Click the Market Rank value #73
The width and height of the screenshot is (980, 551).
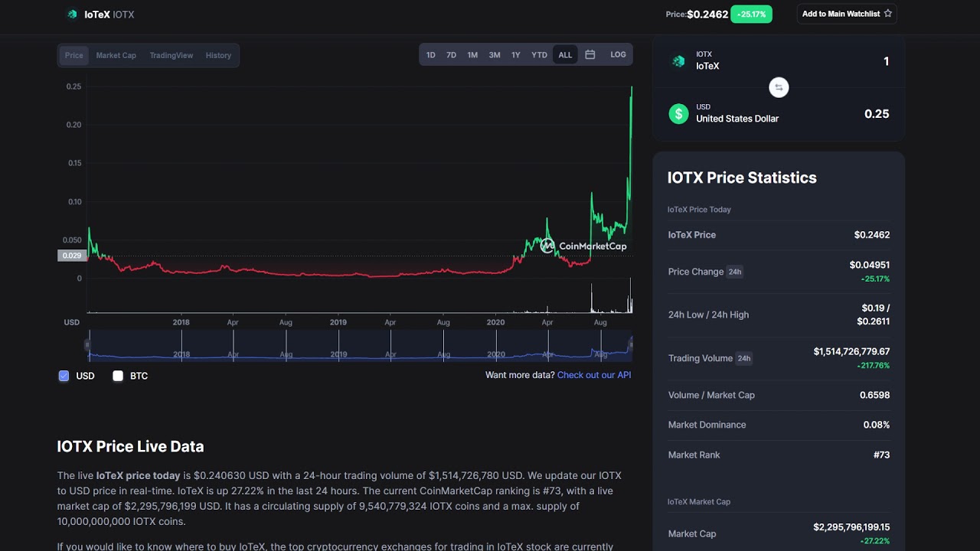pos(881,455)
